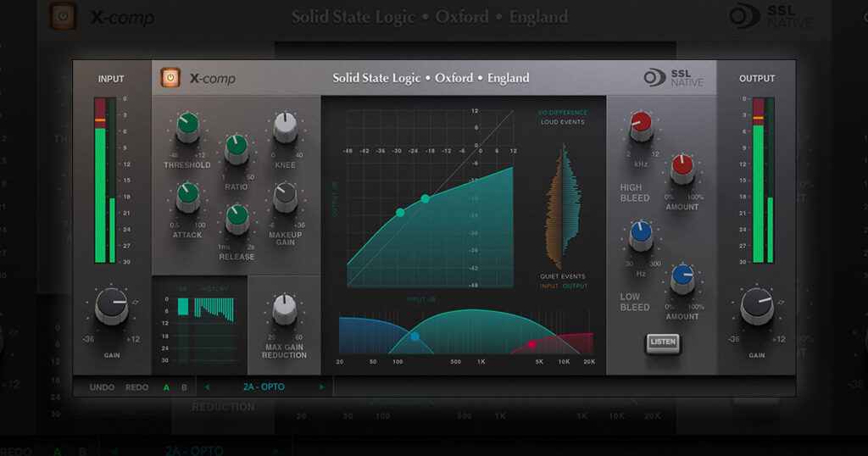Click the GR gain reduction meter bar
The height and width of the screenshot is (456, 868).
[x=183, y=307]
